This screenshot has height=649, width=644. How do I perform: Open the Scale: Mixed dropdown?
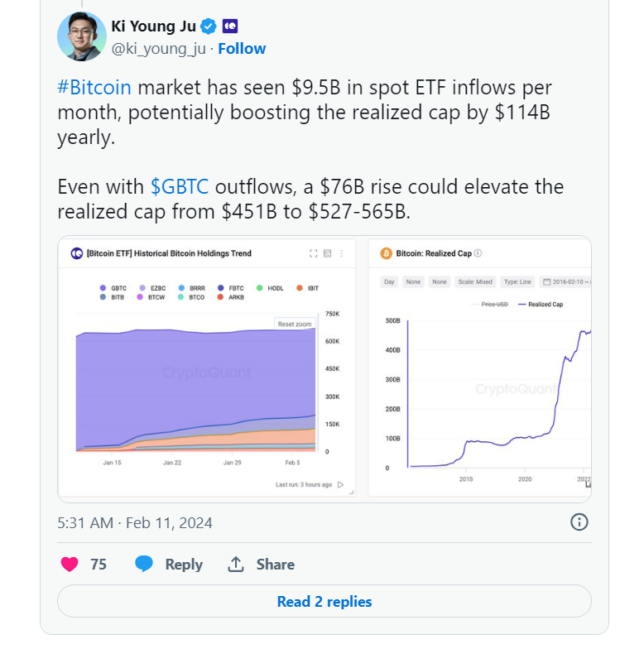pos(475,282)
